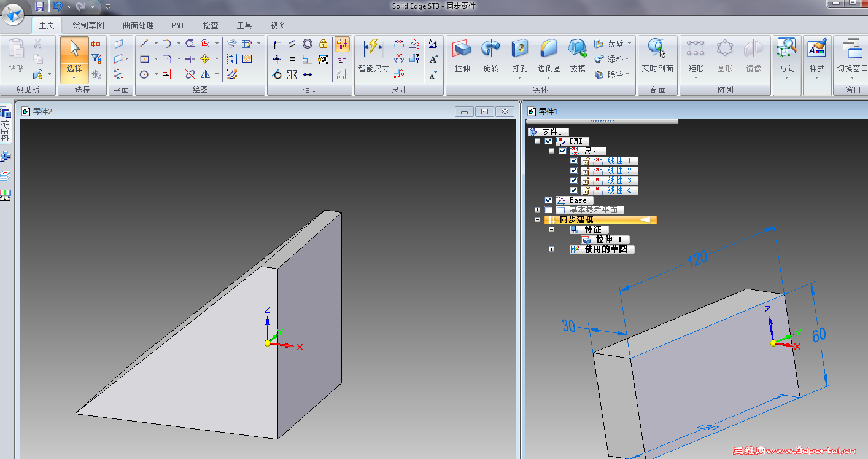The height and width of the screenshot is (459, 868).
Task: Apply the Concentric relation tool
Action: click(x=308, y=44)
